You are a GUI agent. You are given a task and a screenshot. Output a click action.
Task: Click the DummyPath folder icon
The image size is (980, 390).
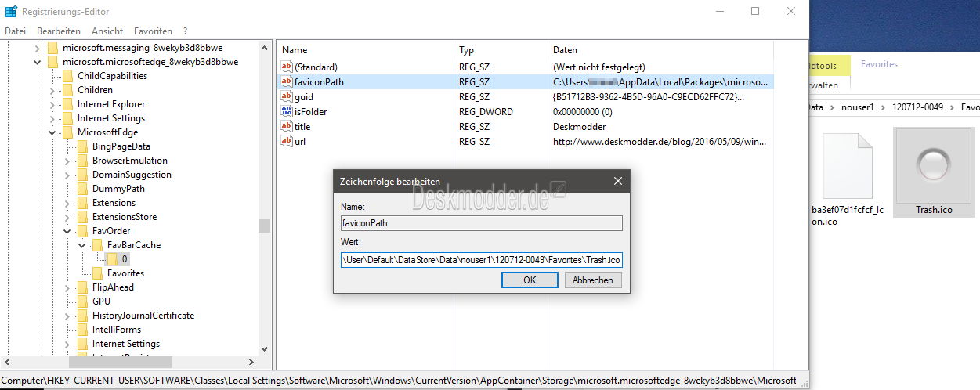tap(82, 189)
